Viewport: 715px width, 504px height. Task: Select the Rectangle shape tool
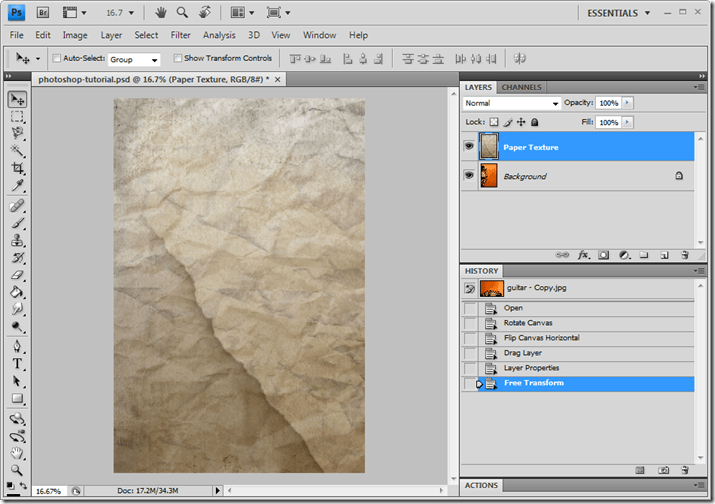17,399
